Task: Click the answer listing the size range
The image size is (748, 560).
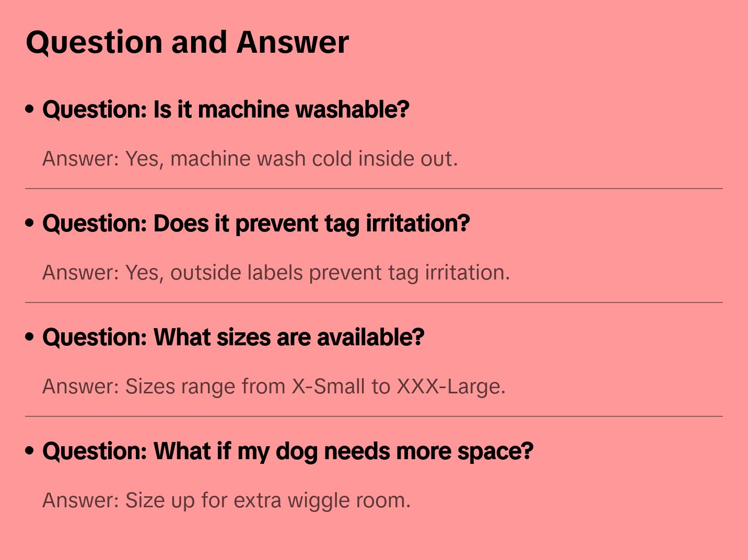Action: tap(274, 387)
